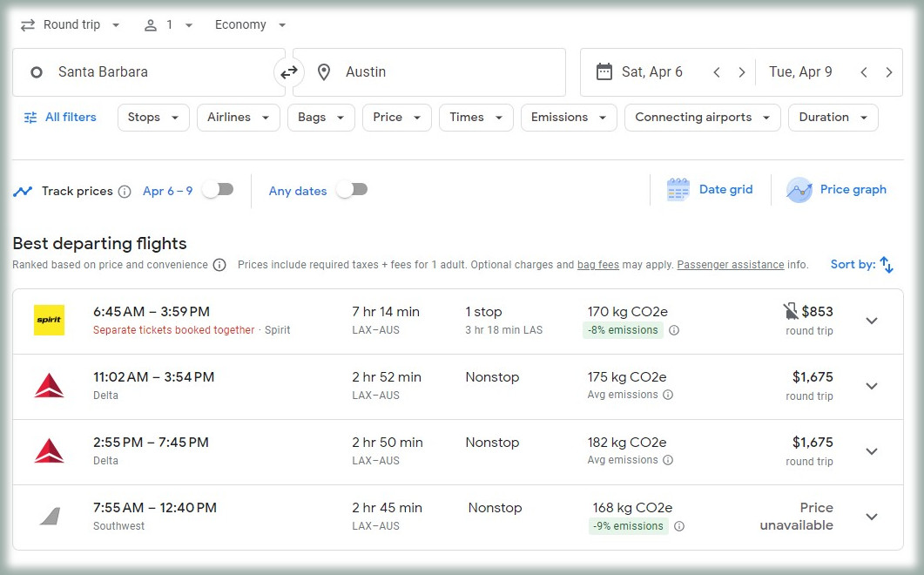924x575 pixels.
Task: Open the Passenger assistance link
Action: pos(730,265)
